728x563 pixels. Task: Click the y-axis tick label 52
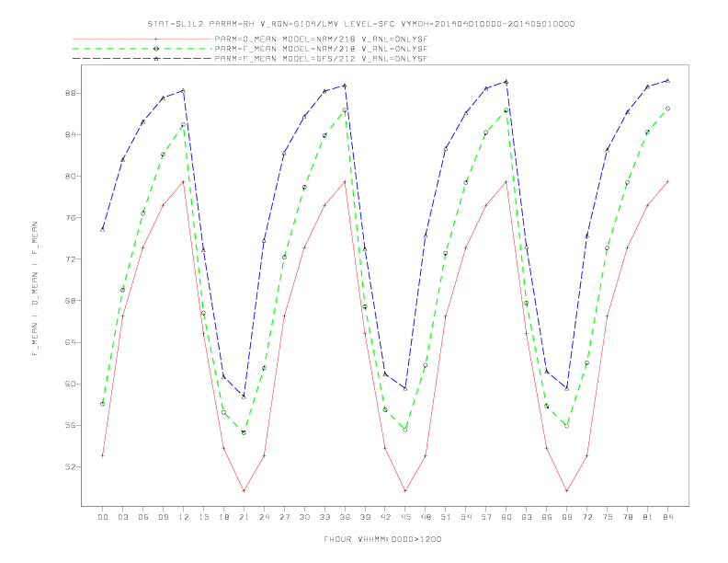(x=69, y=466)
